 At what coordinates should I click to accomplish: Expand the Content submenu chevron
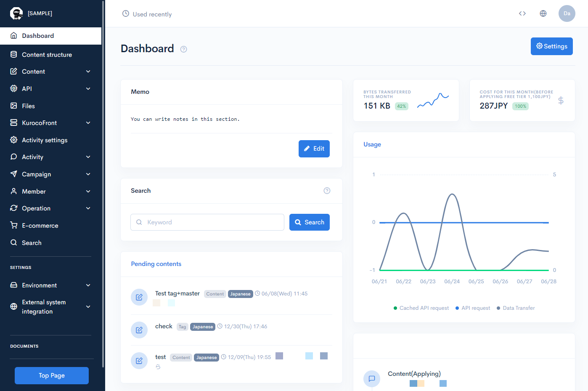[88, 72]
